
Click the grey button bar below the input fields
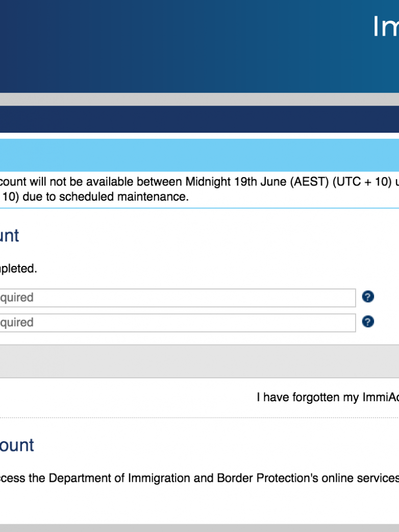point(199,361)
